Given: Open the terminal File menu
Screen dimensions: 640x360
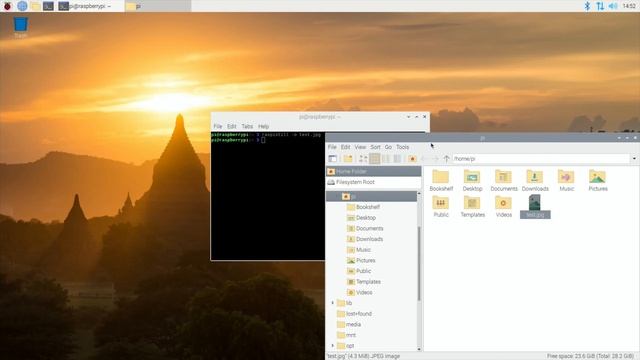Looking at the screenshot, I should coord(218,127).
